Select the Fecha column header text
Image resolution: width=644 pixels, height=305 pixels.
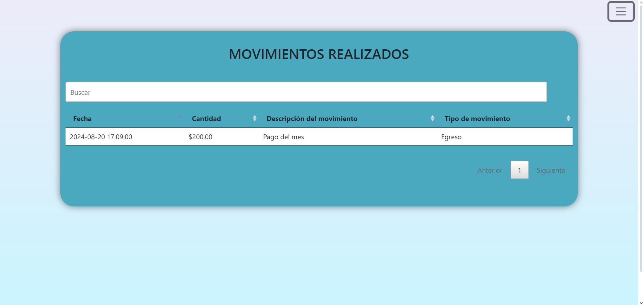(x=82, y=119)
